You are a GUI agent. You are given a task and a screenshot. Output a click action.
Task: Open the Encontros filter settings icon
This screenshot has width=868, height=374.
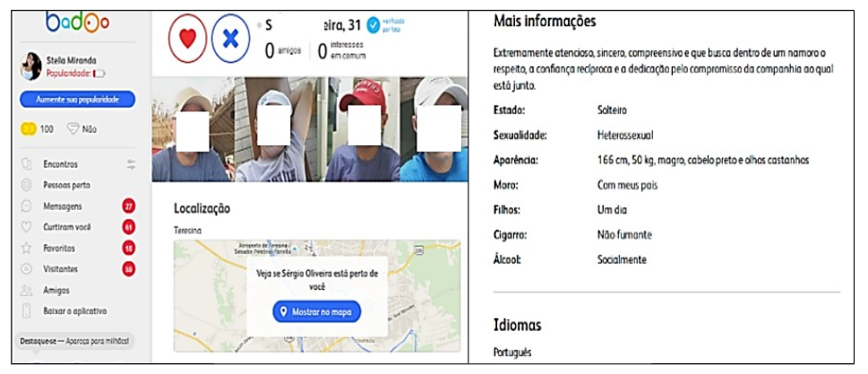point(131,164)
